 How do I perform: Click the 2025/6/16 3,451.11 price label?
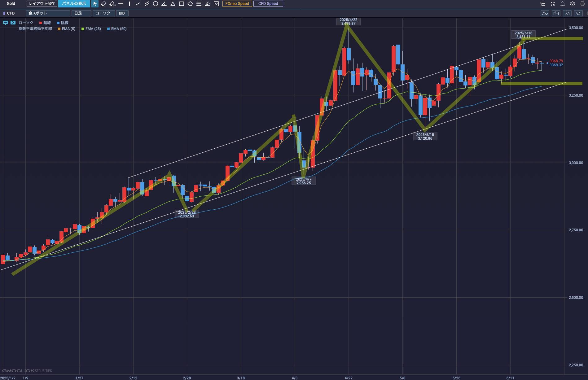click(523, 35)
